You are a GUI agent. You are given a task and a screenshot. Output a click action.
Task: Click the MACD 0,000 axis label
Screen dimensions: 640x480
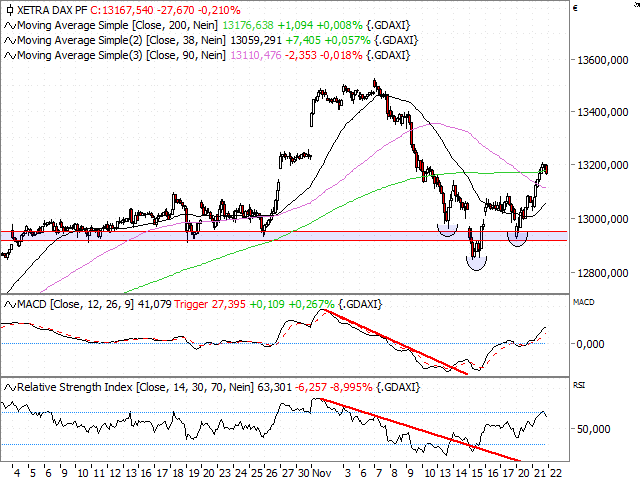click(590, 344)
